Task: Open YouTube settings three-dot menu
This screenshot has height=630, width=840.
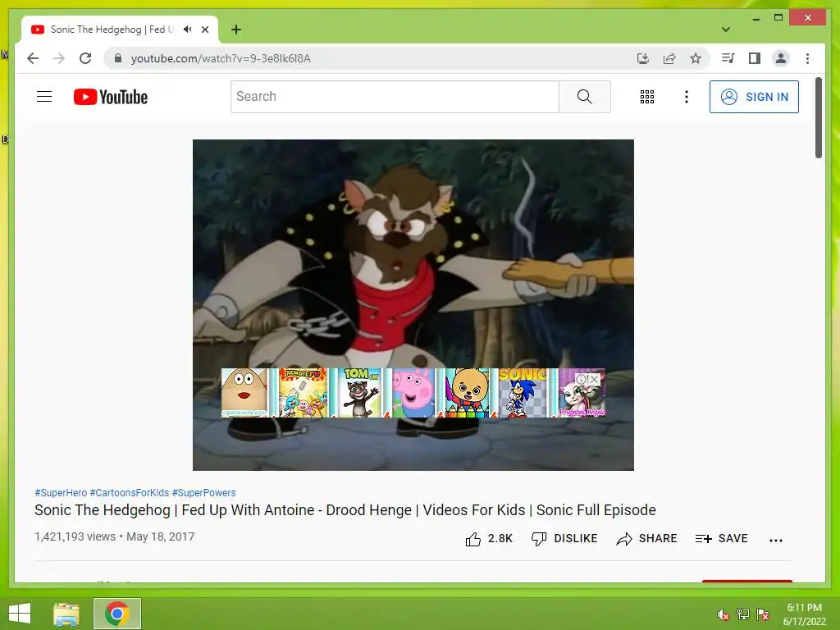Action: point(687,97)
